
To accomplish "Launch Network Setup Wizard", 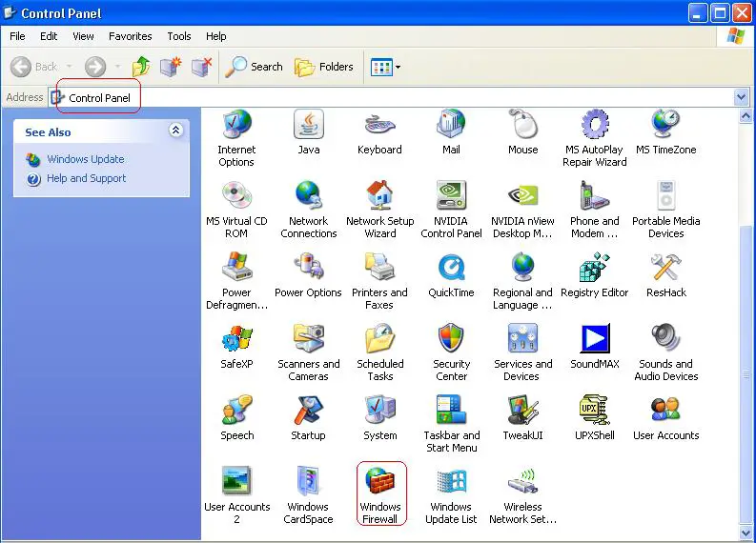I will point(380,210).
